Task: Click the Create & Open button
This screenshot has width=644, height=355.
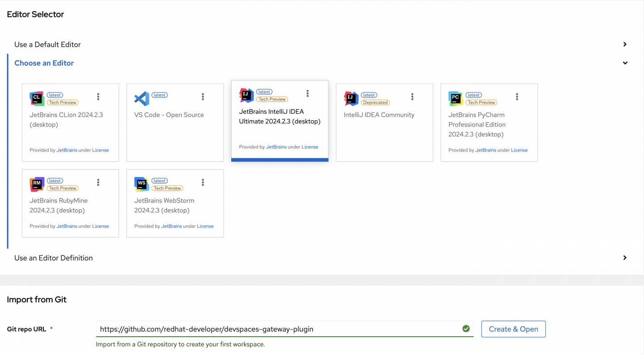Action: pyautogui.click(x=513, y=329)
